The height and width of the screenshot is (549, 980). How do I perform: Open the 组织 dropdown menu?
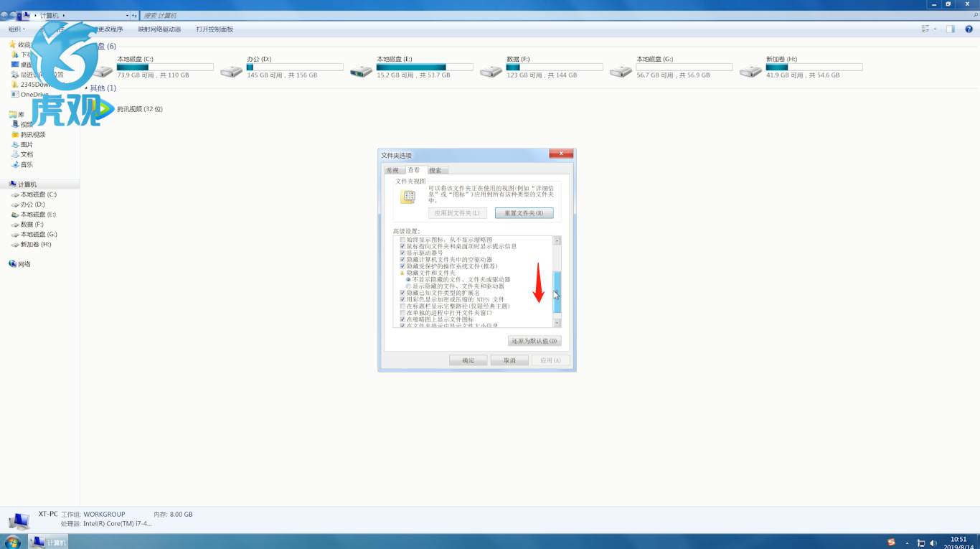(17, 29)
